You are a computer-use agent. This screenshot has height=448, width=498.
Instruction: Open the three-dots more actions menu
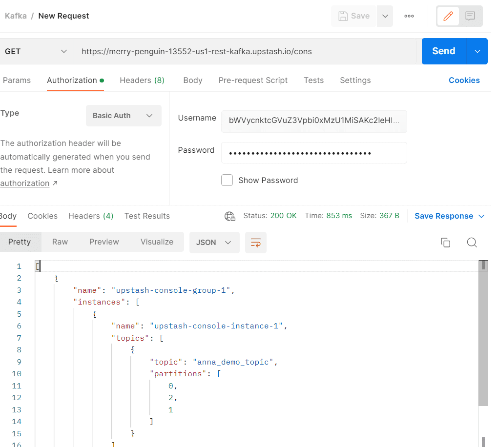409,16
